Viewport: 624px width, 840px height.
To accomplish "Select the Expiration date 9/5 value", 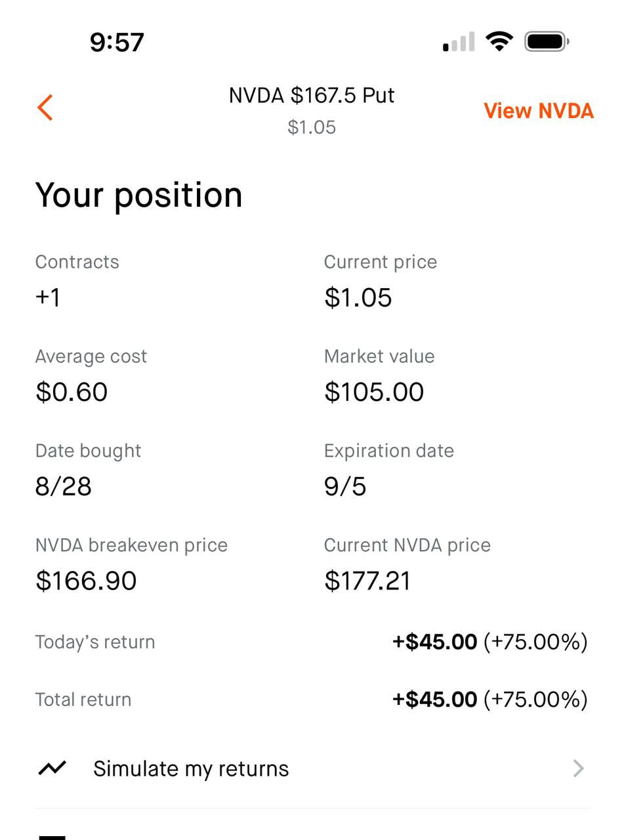I will (345, 486).
